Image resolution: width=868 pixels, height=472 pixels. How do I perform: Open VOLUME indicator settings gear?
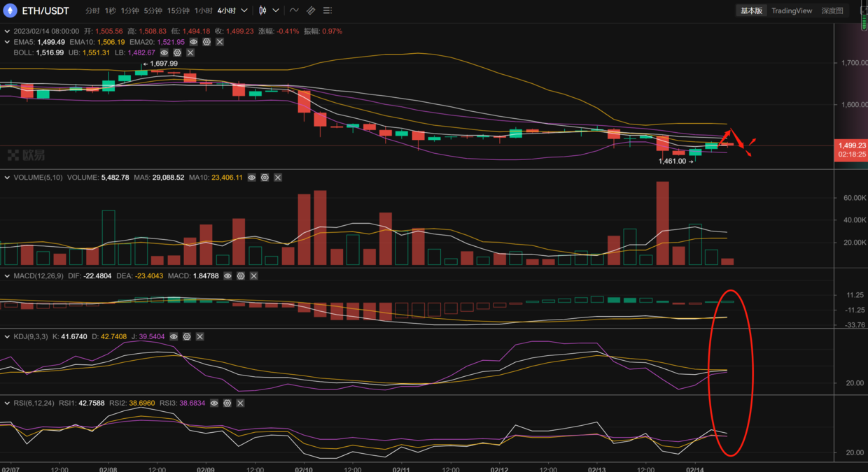click(265, 178)
